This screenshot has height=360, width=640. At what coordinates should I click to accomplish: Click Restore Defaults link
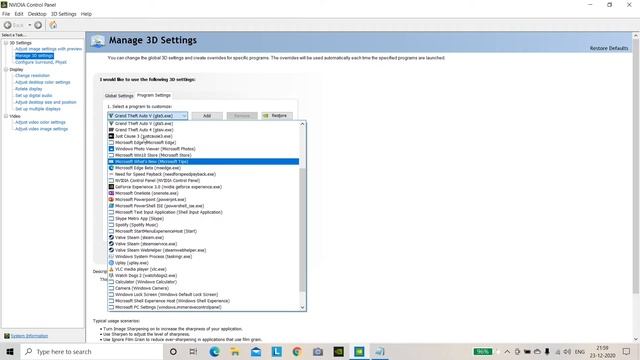coord(609,48)
